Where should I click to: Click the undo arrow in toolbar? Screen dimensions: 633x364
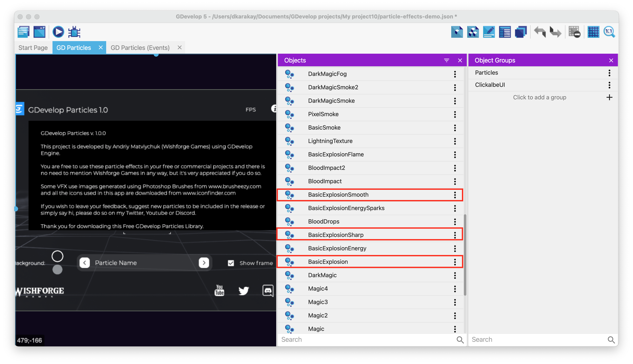pos(540,32)
